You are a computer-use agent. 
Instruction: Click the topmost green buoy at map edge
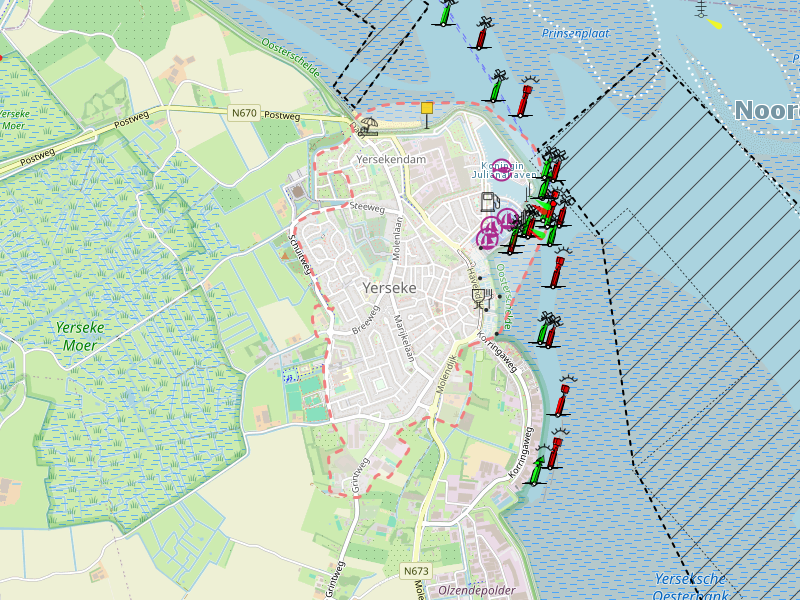(445, 13)
